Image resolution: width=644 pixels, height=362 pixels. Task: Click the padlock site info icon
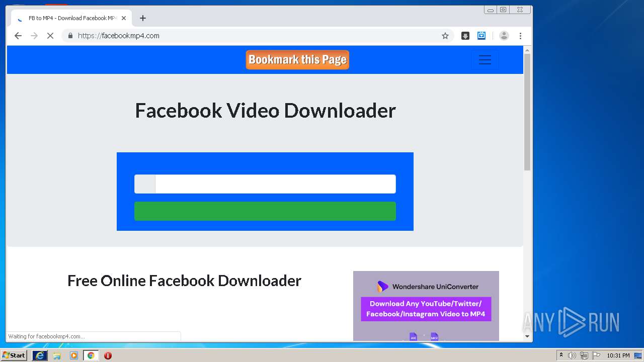(x=70, y=36)
